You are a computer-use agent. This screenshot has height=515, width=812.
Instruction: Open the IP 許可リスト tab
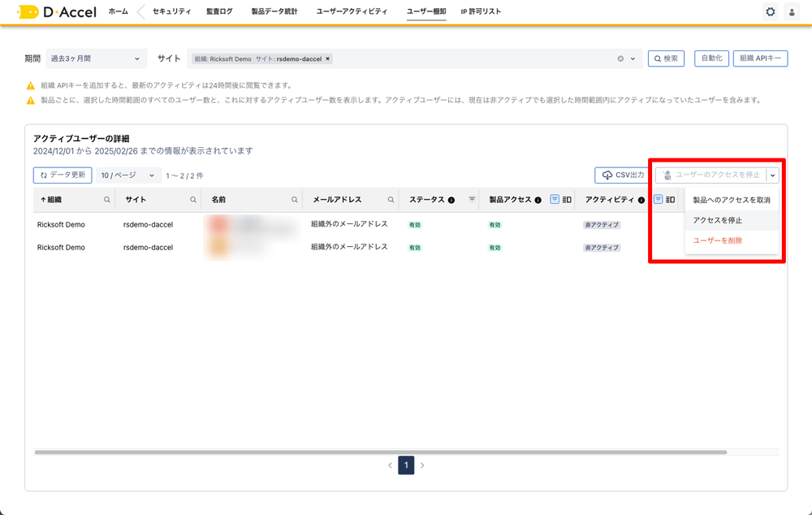click(x=481, y=11)
